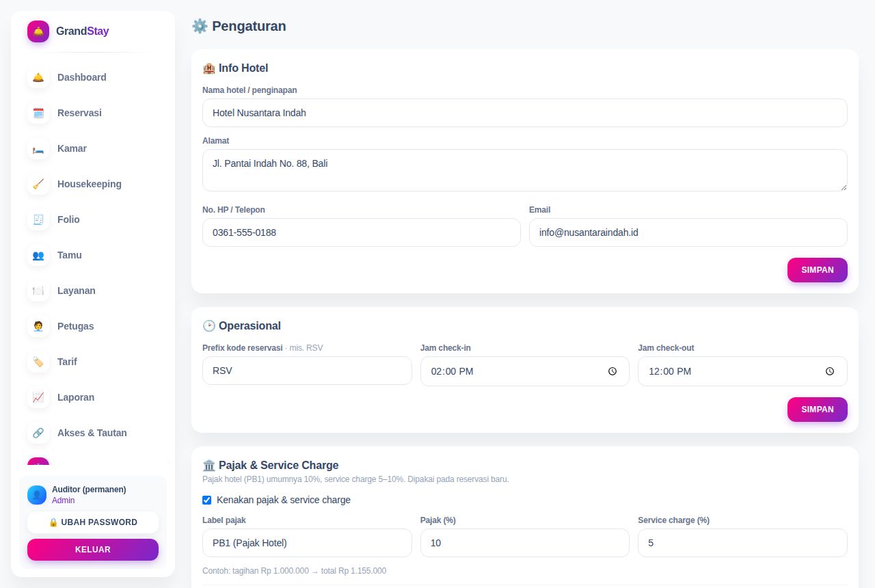Open the Layanan menu item

[x=93, y=291]
